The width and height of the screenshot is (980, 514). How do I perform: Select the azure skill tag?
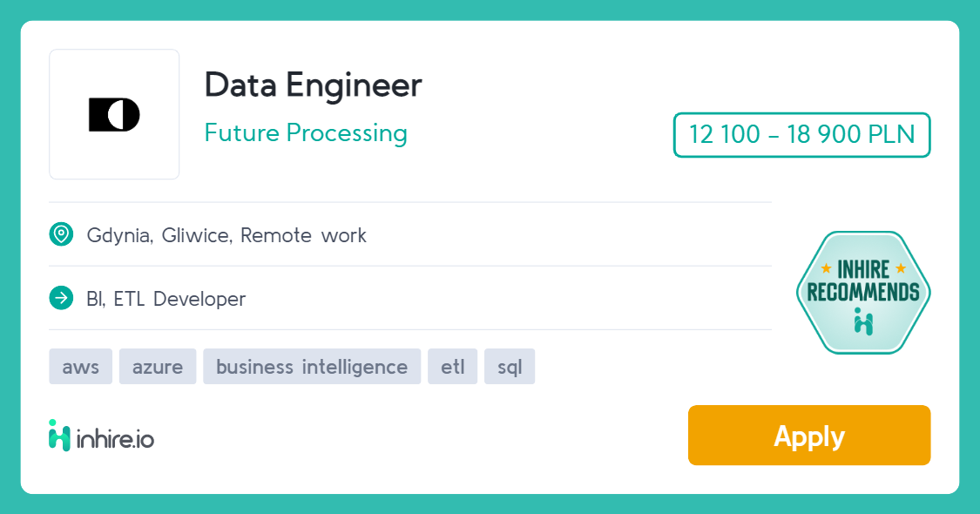[158, 367]
